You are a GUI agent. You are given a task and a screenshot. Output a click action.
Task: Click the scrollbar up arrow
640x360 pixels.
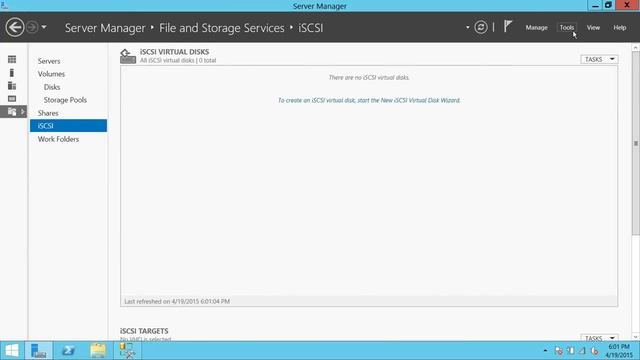click(636, 48)
